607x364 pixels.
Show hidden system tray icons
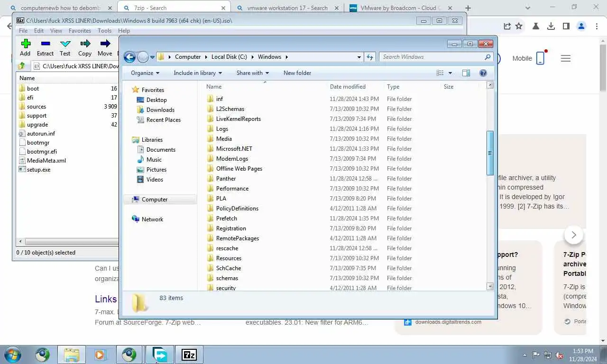tap(524, 355)
